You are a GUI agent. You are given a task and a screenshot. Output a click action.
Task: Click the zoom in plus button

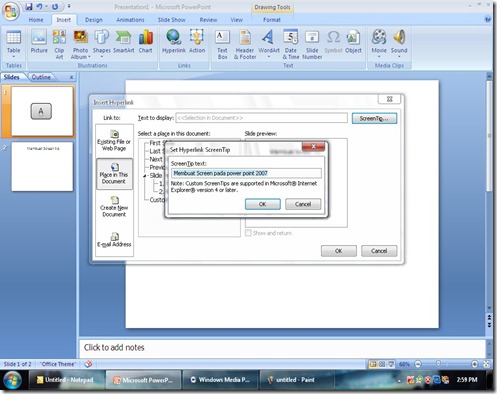[475, 364]
